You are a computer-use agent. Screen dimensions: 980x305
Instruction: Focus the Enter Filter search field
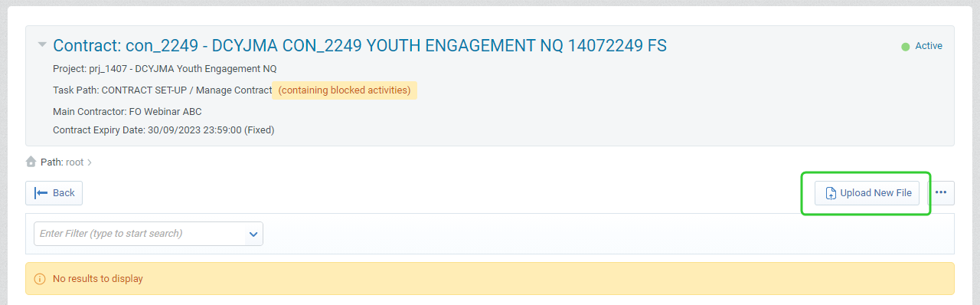[x=140, y=234]
